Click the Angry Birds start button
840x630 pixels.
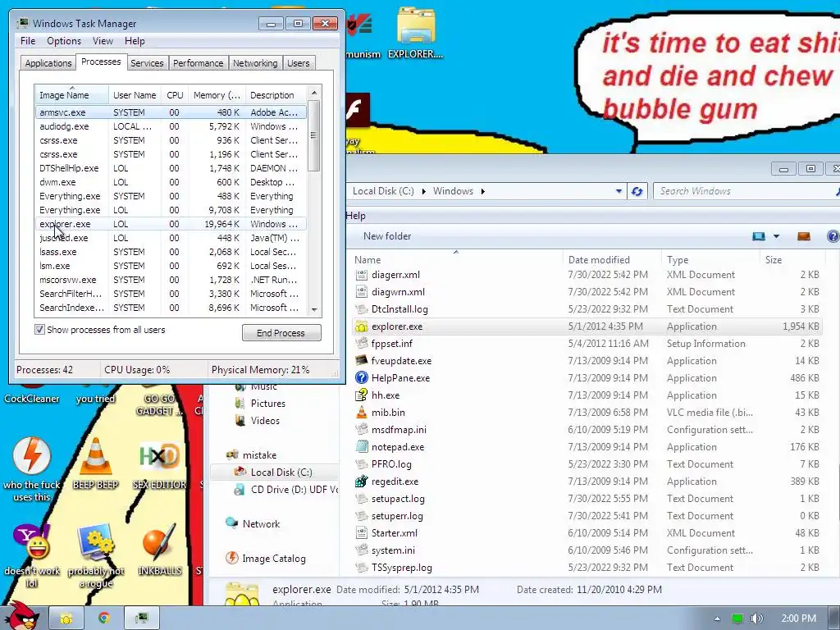[x=21, y=617]
